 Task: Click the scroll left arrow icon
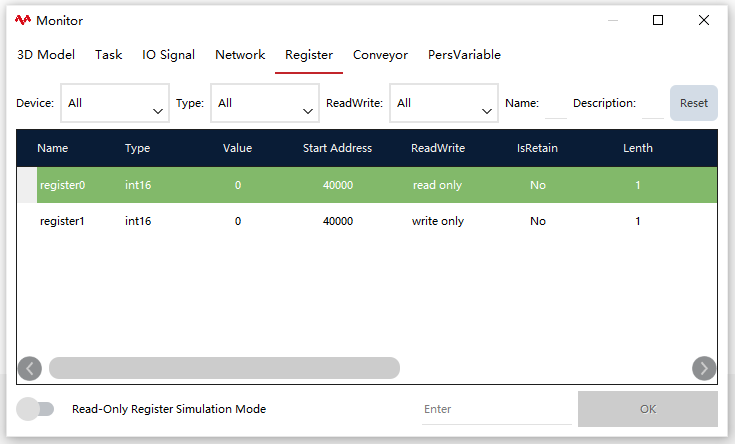(x=30, y=369)
